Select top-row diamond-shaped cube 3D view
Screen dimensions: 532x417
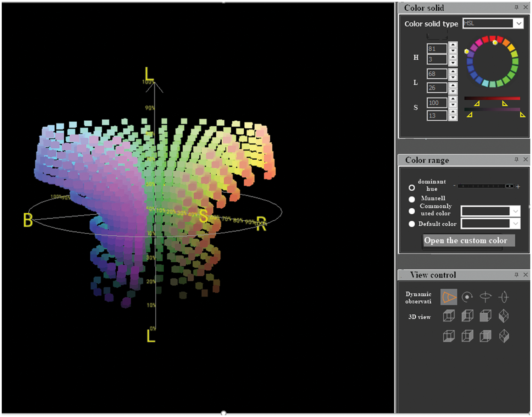pos(504,316)
